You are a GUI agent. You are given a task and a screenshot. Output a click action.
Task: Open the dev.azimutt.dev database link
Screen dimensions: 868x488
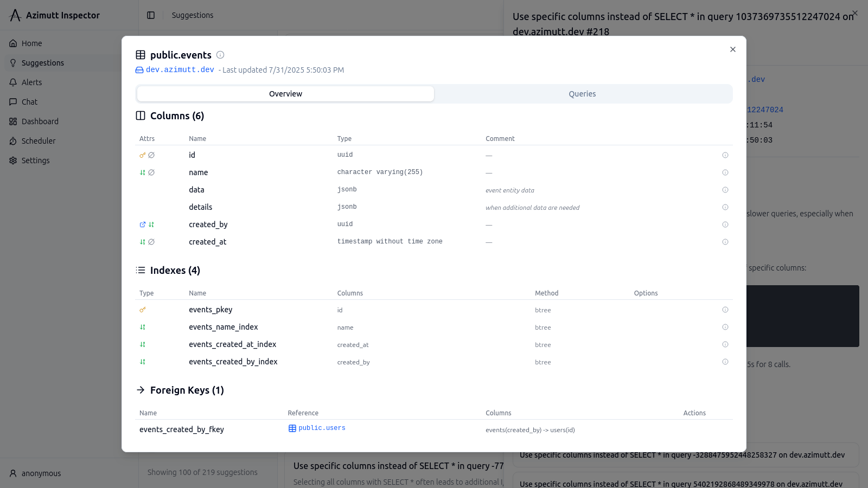tap(180, 70)
